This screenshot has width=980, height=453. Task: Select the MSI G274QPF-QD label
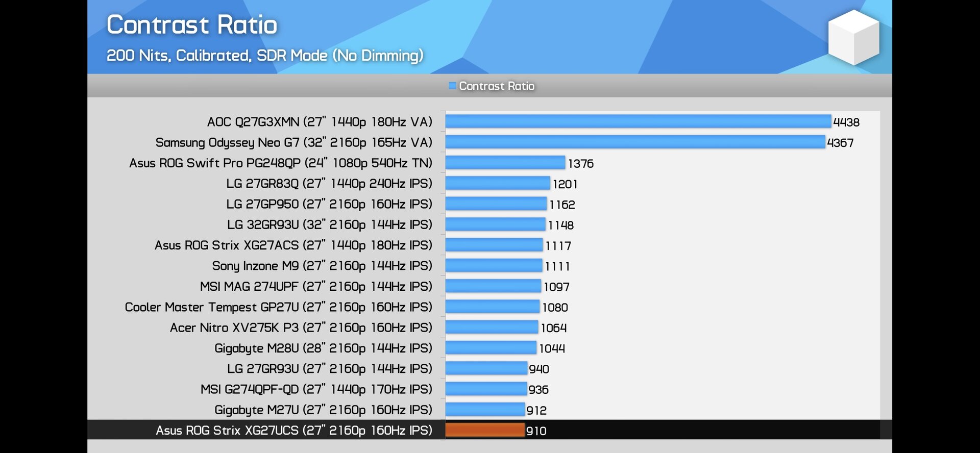[316, 389]
